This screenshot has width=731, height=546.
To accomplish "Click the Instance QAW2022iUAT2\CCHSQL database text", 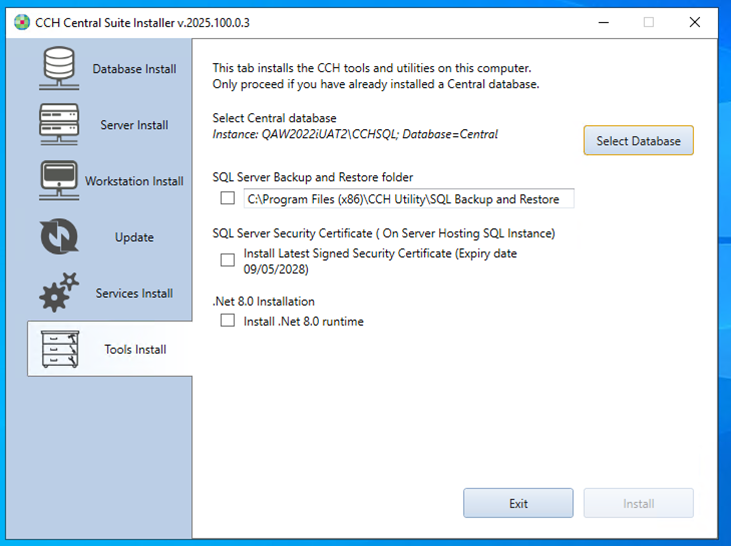I will (x=355, y=134).
